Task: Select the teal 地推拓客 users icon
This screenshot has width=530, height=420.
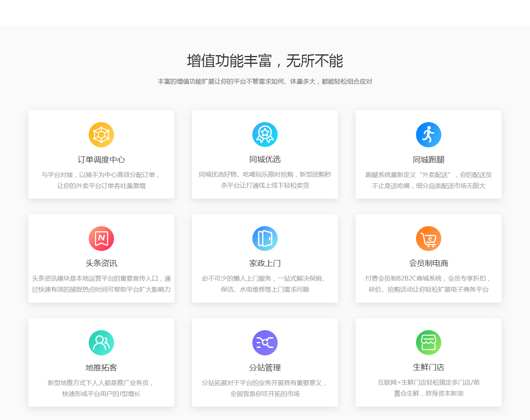Action: pyautogui.click(x=101, y=343)
